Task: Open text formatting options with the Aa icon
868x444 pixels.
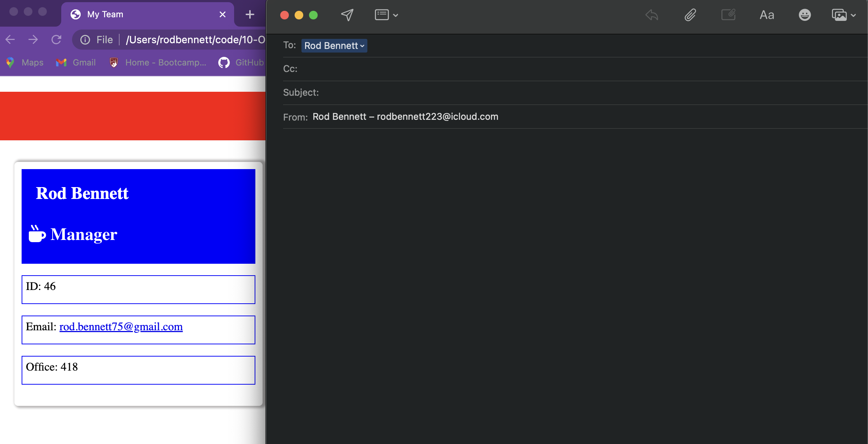Action: pyautogui.click(x=766, y=15)
